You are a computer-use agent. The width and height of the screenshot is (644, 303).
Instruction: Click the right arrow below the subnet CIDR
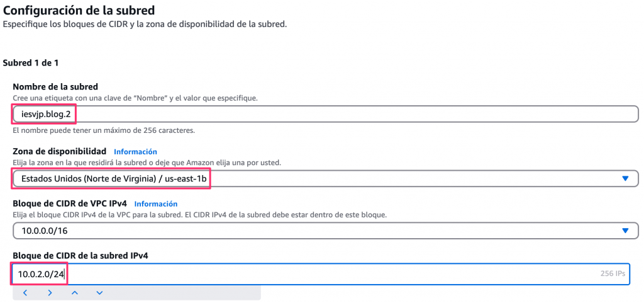pyautogui.click(x=50, y=293)
